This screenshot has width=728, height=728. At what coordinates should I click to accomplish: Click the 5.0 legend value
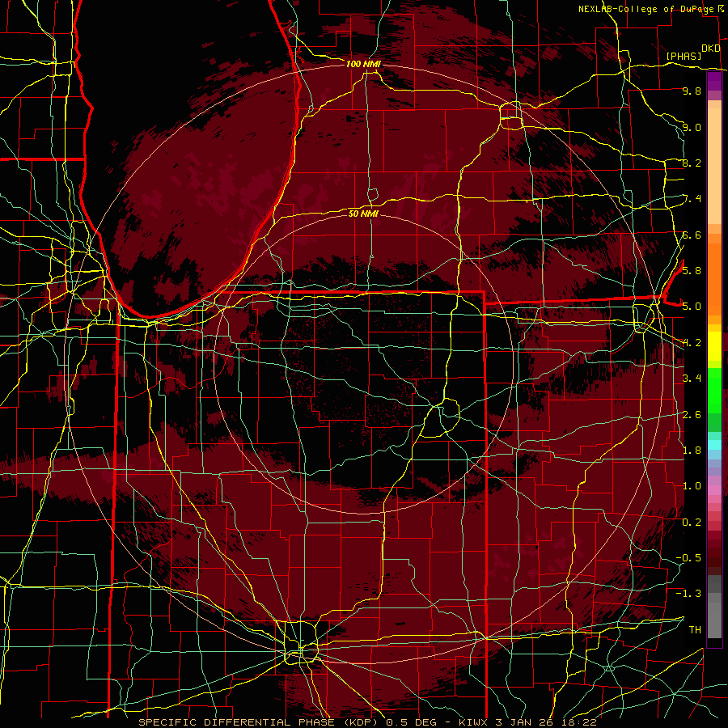692,307
